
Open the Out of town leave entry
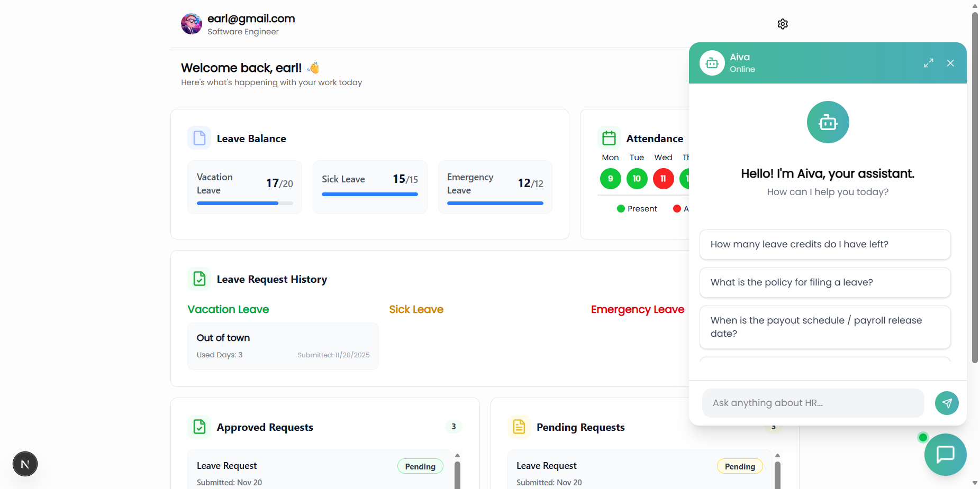(x=283, y=346)
